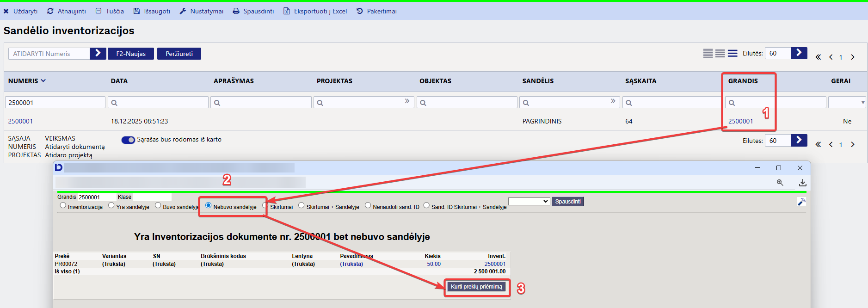Open dropdown next to Spausdinti button
Screen dimensions: 868x308
529,202
